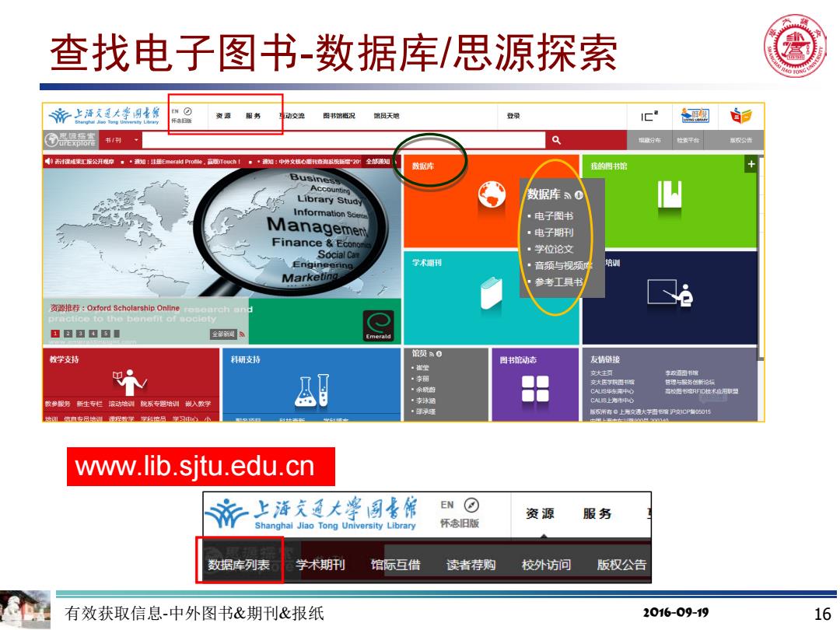Viewport: 840px width, 630px height.
Task: Click the compass icon in the enlarged header
Action: tap(471, 505)
